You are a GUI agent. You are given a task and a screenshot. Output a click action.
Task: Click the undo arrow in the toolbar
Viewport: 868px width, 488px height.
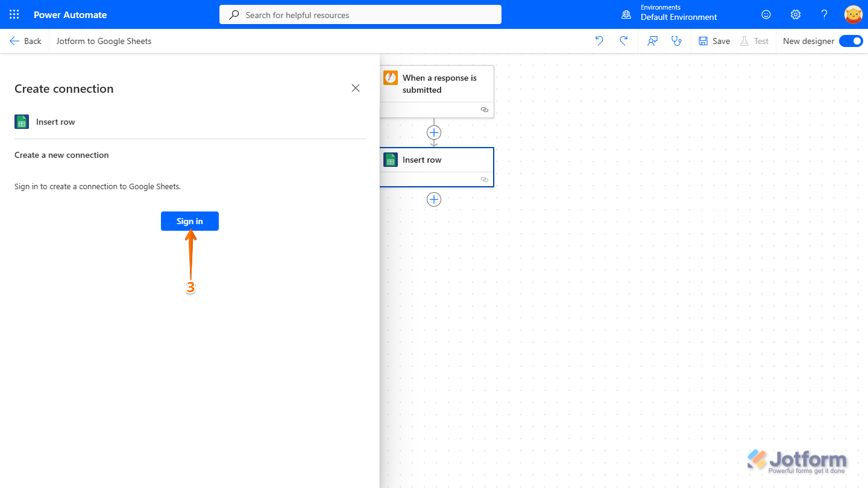599,41
